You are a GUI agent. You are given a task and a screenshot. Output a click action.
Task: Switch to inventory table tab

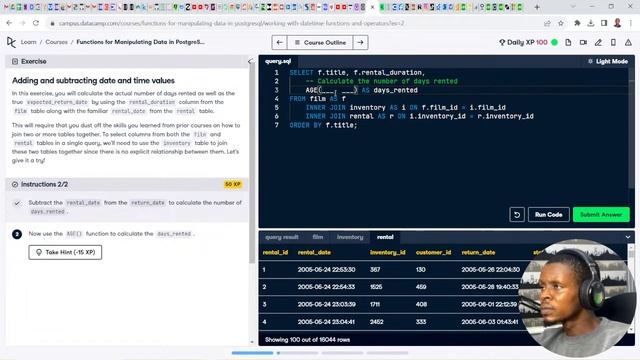(350, 237)
